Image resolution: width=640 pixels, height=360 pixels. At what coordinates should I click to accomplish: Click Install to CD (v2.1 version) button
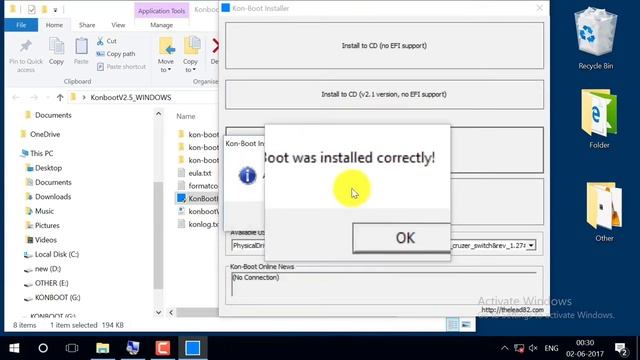[384, 94]
